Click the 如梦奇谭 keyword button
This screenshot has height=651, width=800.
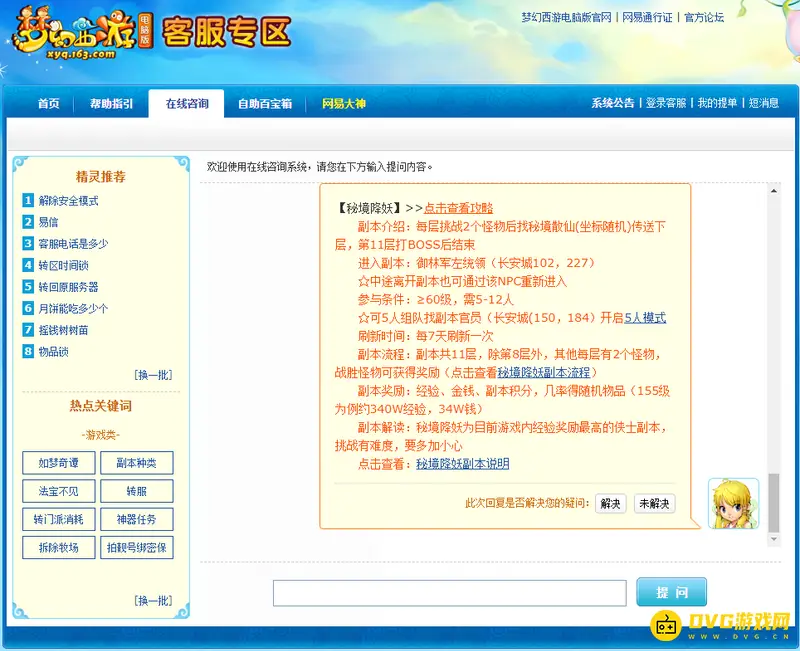click(x=59, y=463)
